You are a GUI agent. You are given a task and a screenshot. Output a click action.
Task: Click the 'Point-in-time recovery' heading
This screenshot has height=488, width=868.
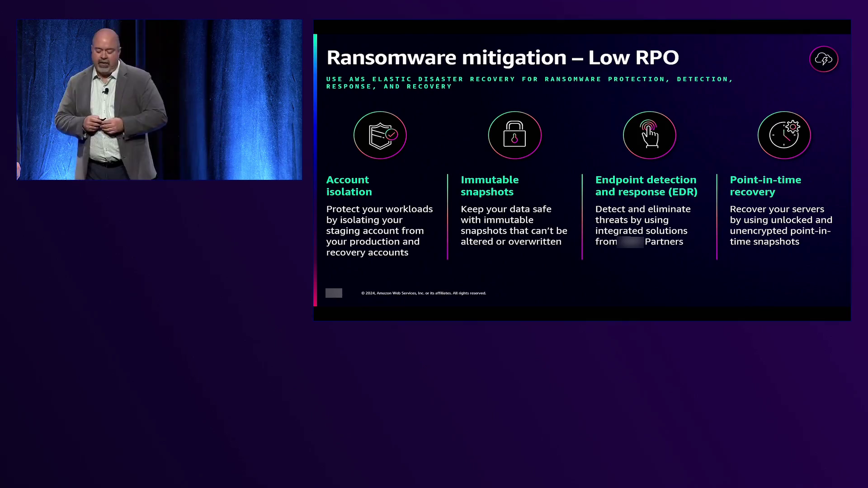click(x=765, y=186)
